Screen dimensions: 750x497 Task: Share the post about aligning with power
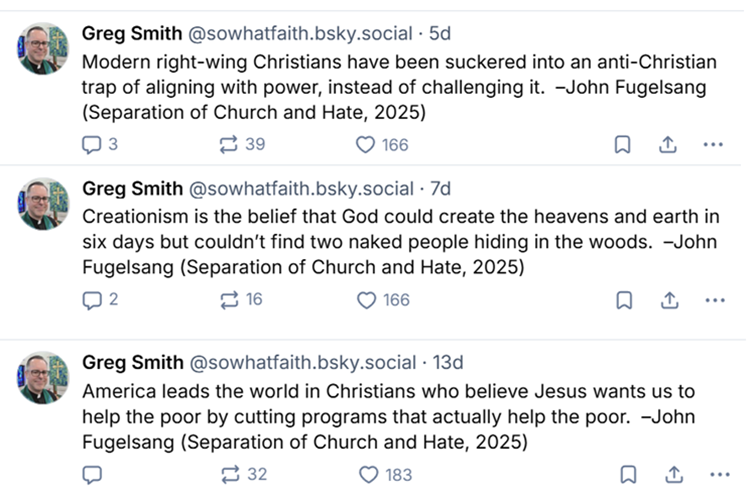tap(667, 144)
